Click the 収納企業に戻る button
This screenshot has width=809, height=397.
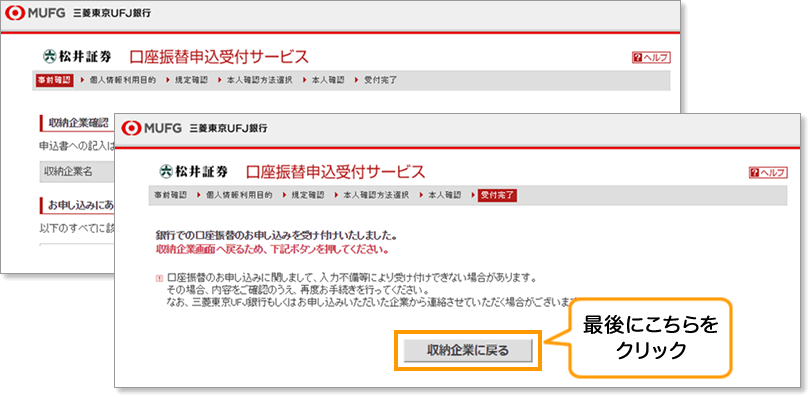(x=467, y=350)
